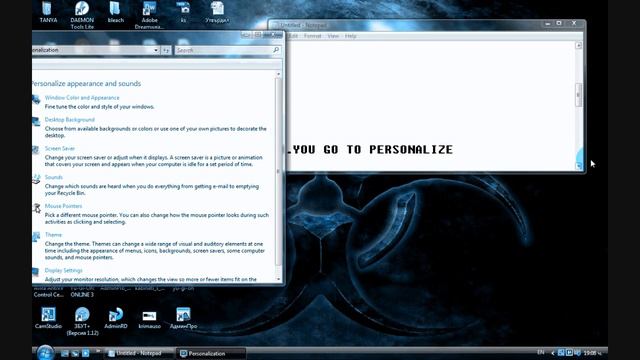Click the refresh button beside address bar
Screen dimensions: 640x360
pos(166,50)
